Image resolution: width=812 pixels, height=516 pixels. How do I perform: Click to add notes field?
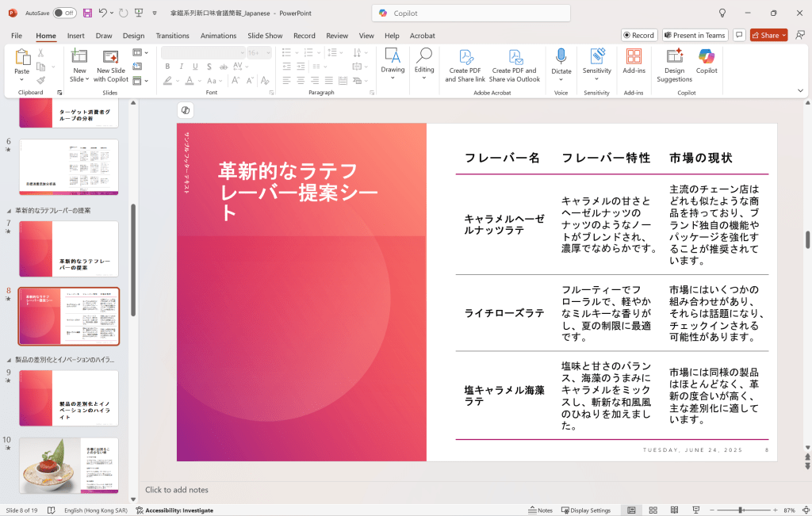[x=177, y=490]
